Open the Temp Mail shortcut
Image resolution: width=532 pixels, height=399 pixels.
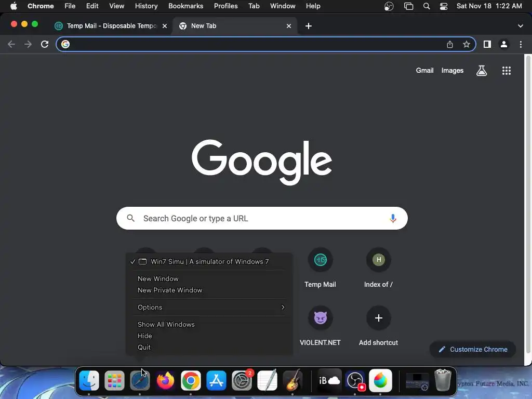(x=320, y=268)
